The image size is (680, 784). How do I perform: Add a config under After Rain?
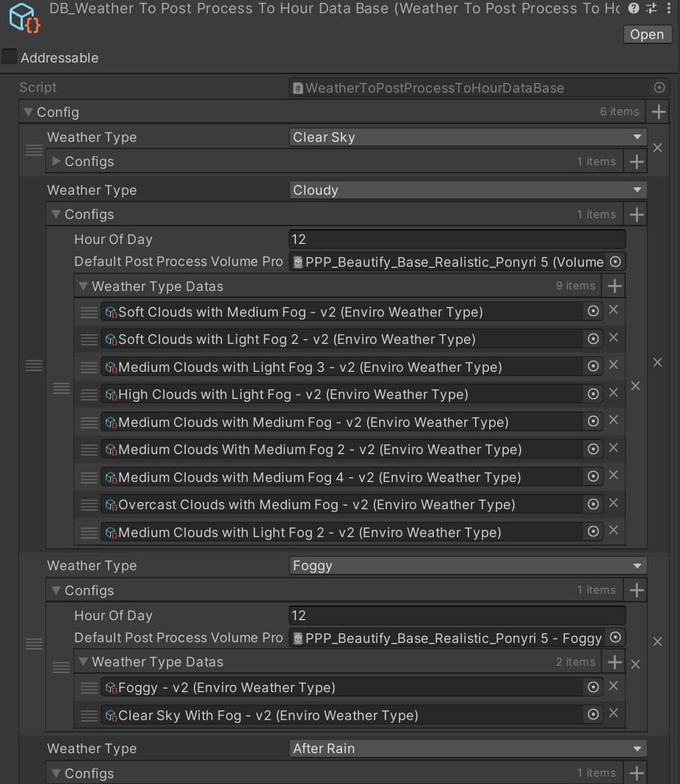(x=636, y=773)
